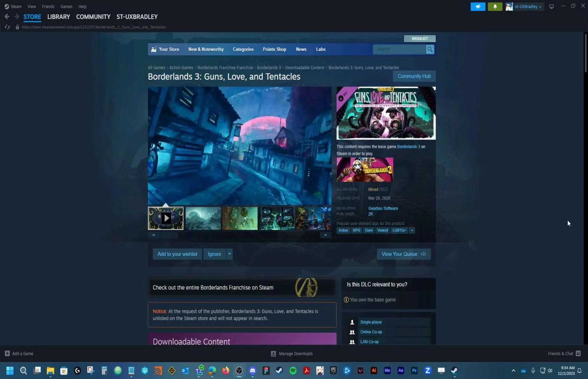The image size is (588, 379).
Task: Click View Your Queue
Action: pos(404,254)
